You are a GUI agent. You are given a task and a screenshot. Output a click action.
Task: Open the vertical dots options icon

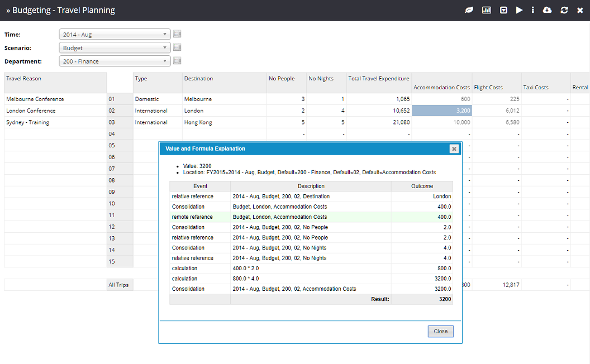point(532,9)
